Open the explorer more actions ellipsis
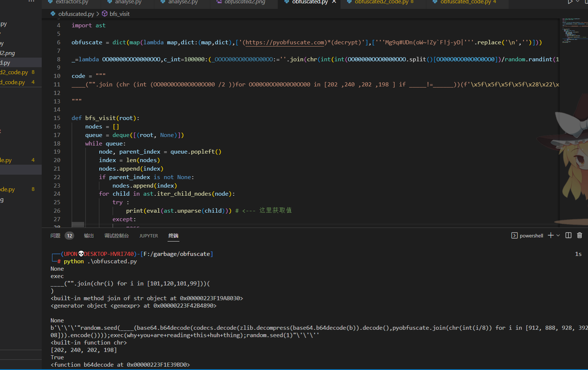Image resolution: width=588 pixels, height=370 pixels. [31, 1]
